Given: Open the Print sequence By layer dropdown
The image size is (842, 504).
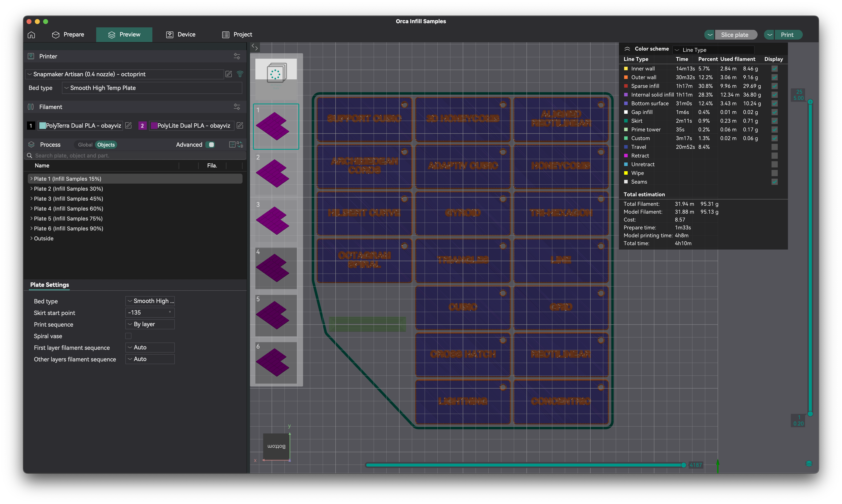Looking at the screenshot, I should coord(150,324).
